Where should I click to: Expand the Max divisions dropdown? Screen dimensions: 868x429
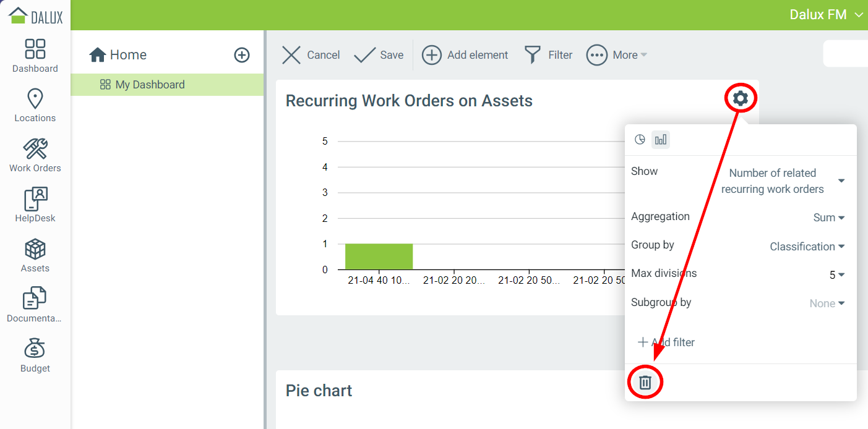[x=836, y=275]
